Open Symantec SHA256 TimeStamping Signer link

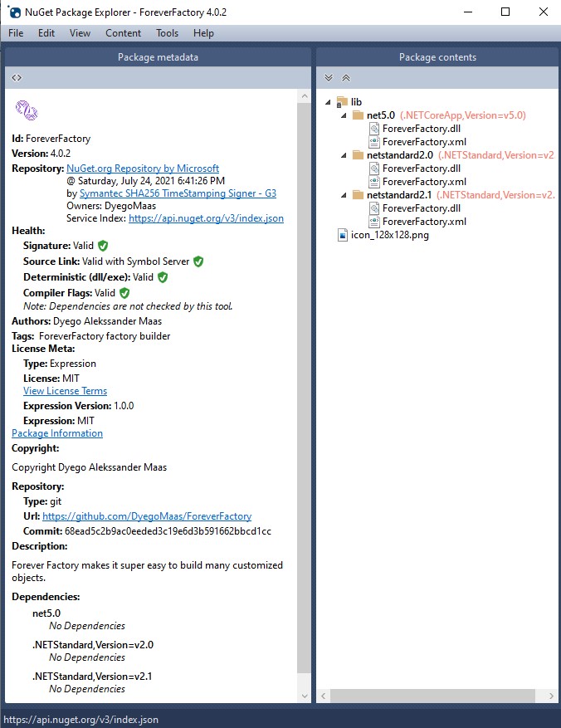pyautogui.click(x=178, y=193)
